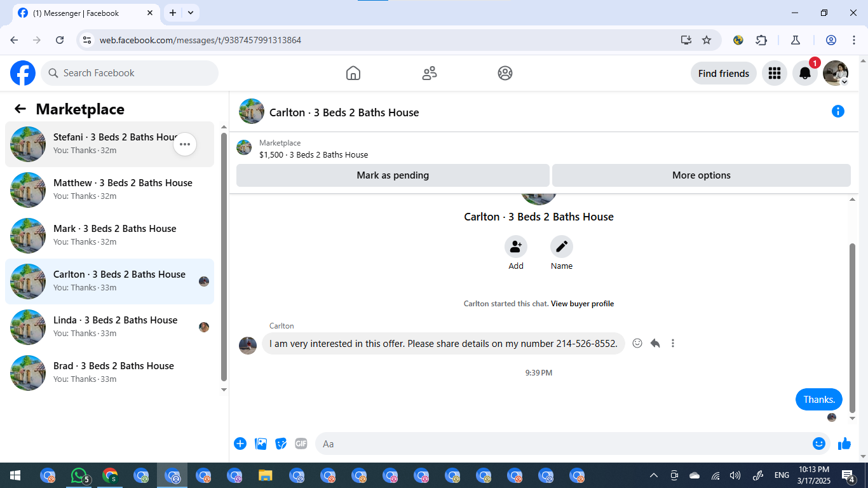The height and width of the screenshot is (488, 868).
Task: Click the conversation vertical scrollbar
Action: click(853, 328)
